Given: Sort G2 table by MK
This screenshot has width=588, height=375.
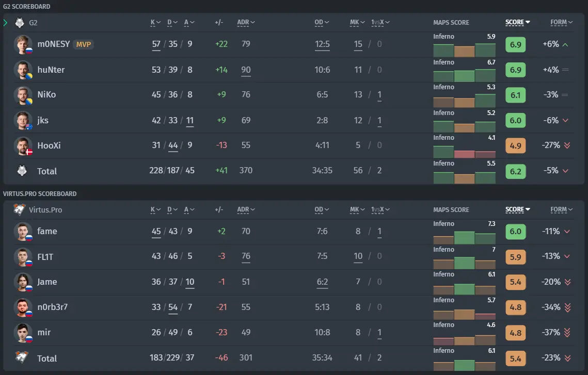Looking at the screenshot, I should tap(357, 23).
